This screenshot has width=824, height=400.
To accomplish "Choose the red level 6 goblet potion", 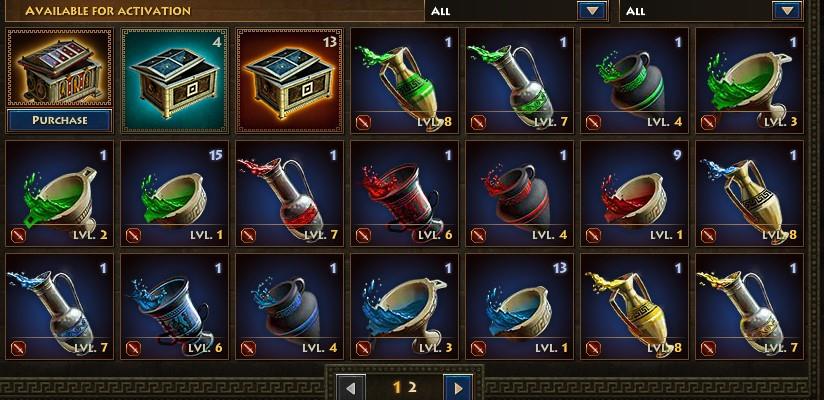I will (x=405, y=193).
